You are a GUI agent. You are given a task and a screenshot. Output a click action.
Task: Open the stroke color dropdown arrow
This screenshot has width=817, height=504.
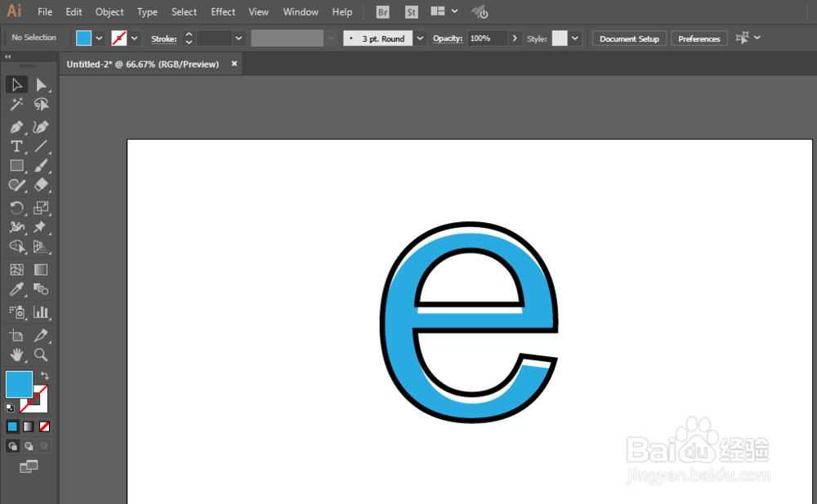[135, 38]
